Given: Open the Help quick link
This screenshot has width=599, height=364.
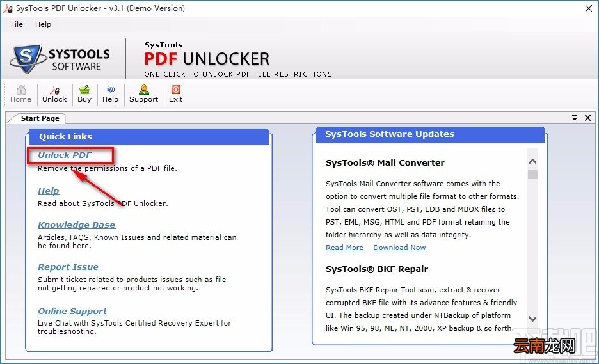Looking at the screenshot, I should click(49, 191).
